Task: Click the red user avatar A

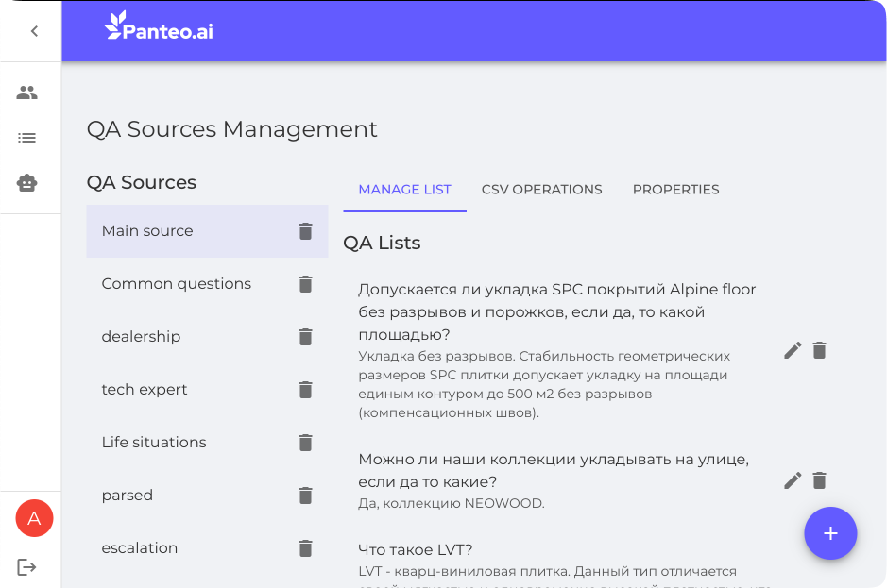Action: coord(34,518)
